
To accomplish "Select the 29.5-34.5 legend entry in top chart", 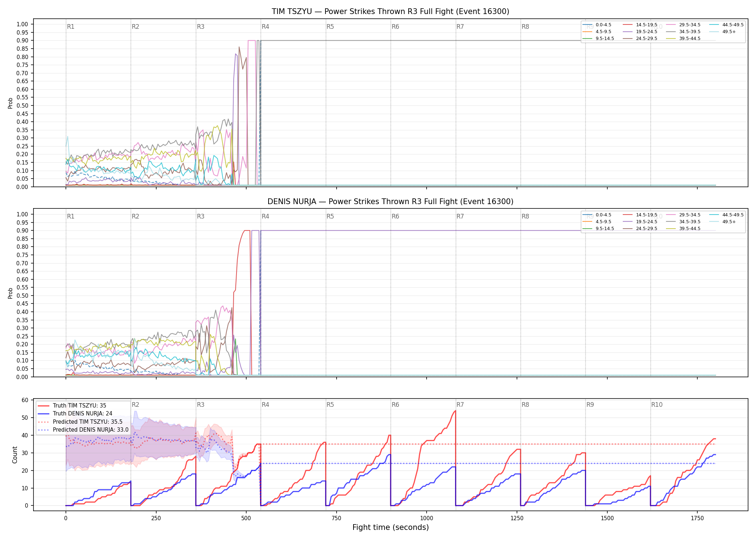I will pyautogui.click(x=683, y=25).
